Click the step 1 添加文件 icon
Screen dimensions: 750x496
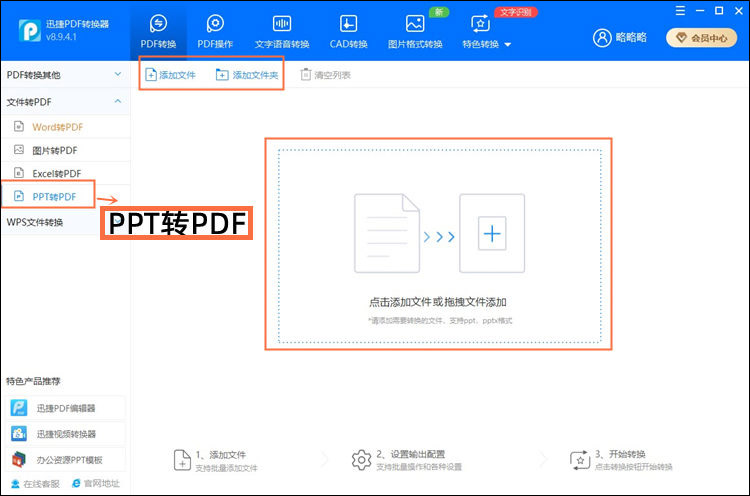(x=182, y=460)
